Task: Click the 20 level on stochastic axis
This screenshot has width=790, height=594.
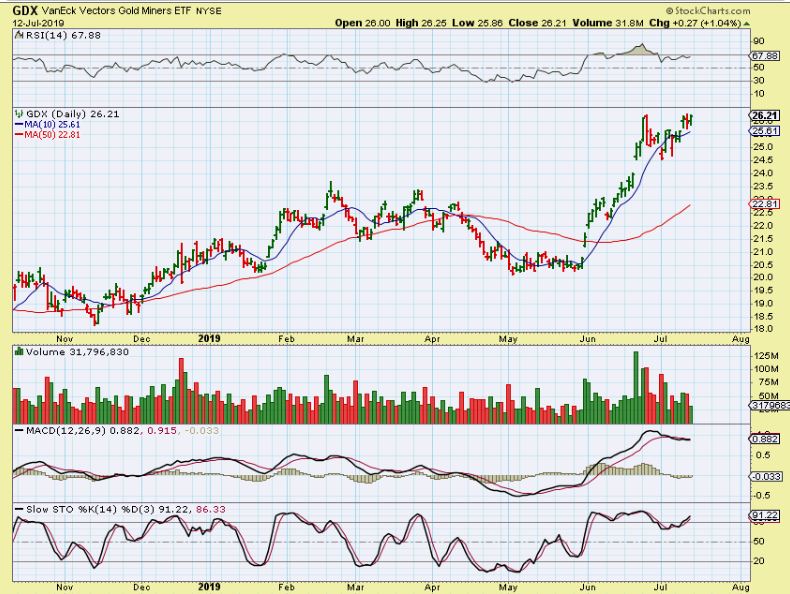Action: 759,561
